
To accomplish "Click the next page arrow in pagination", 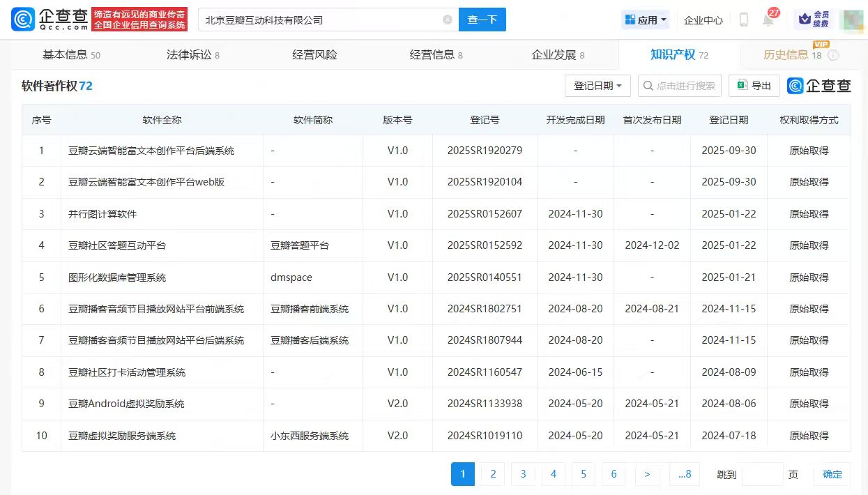I will coord(647,474).
